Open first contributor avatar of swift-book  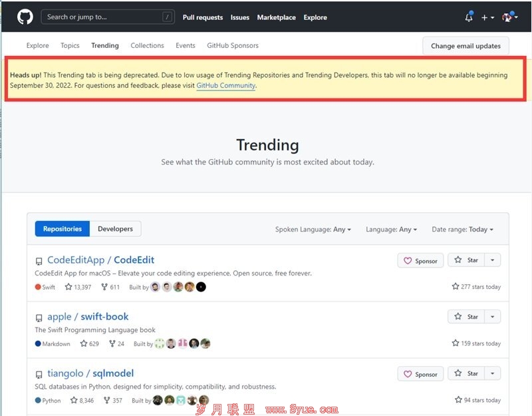pyautogui.click(x=160, y=343)
